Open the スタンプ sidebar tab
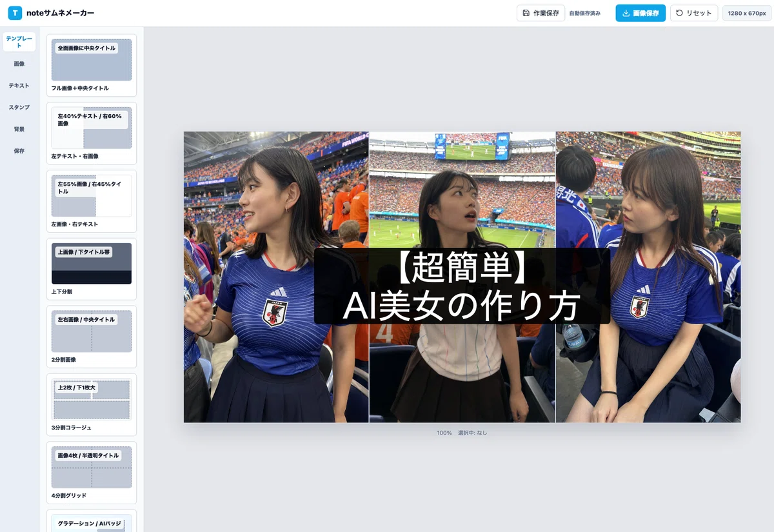The width and height of the screenshot is (774, 532). tap(19, 108)
